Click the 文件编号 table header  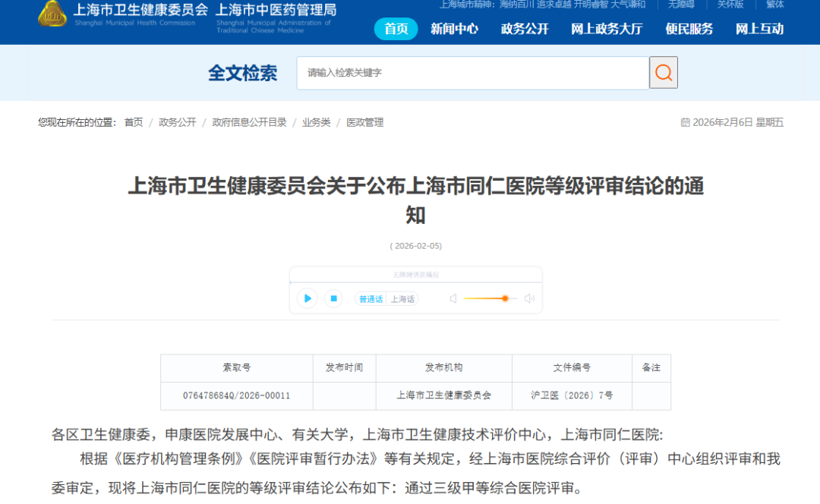point(572,368)
